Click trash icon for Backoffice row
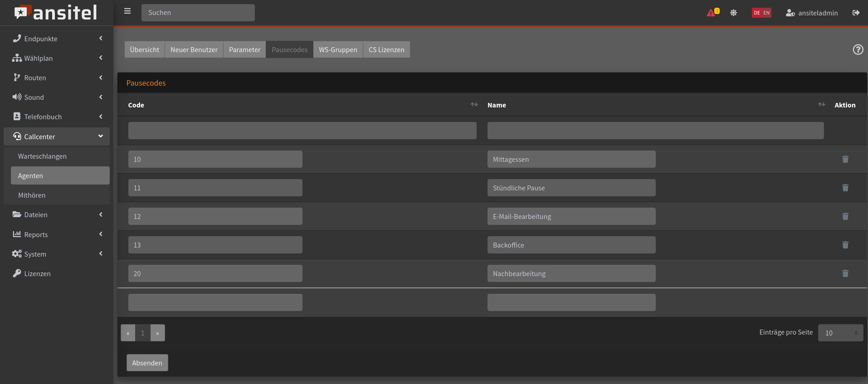 (x=845, y=245)
